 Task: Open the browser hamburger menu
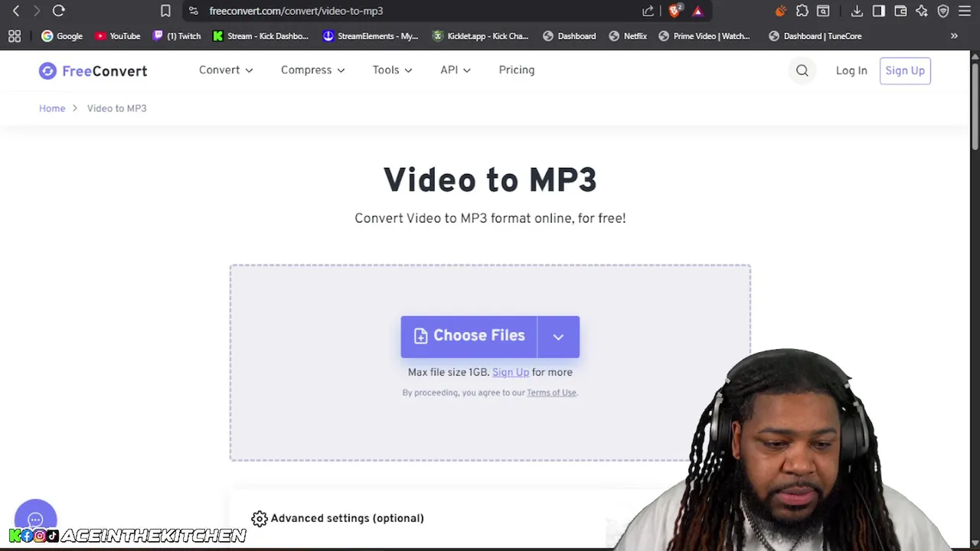pos(965,11)
